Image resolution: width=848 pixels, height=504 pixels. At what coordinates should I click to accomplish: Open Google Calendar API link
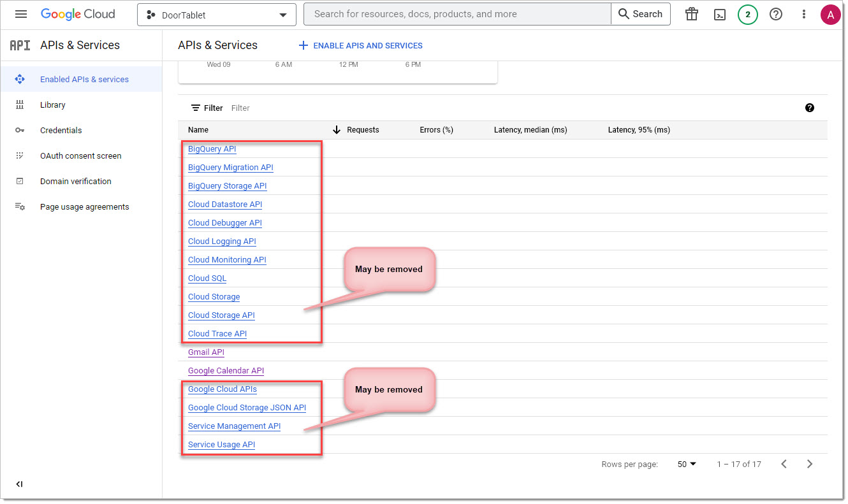point(226,370)
